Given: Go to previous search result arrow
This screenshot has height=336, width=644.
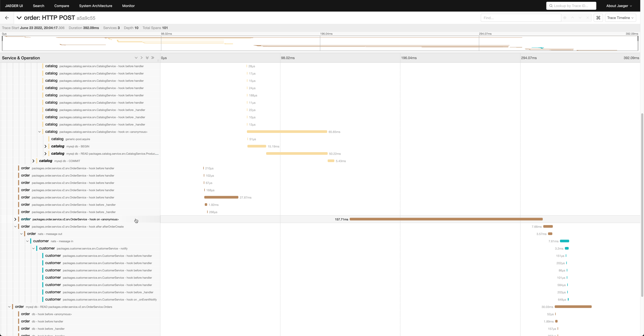Looking at the screenshot, I should point(572,18).
